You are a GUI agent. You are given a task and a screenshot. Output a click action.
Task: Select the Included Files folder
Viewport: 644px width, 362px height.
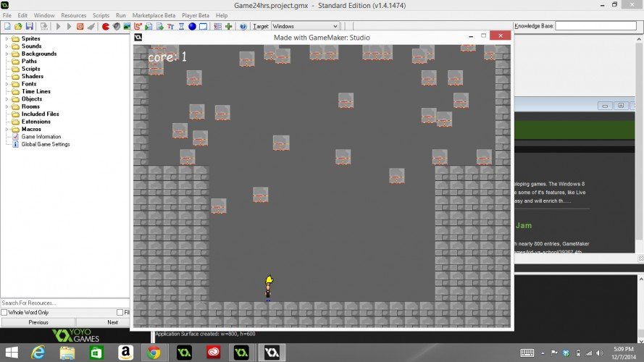41,114
